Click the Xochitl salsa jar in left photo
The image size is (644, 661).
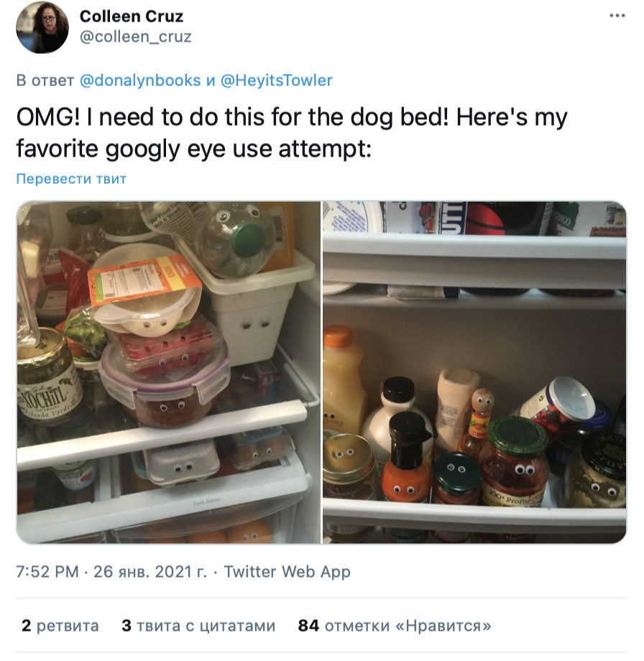48,376
